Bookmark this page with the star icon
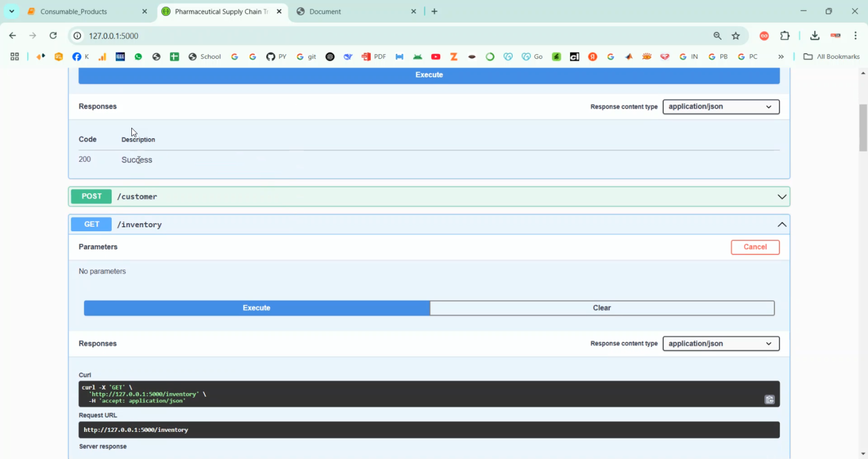The width and height of the screenshot is (868, 459). pos(736,36)
